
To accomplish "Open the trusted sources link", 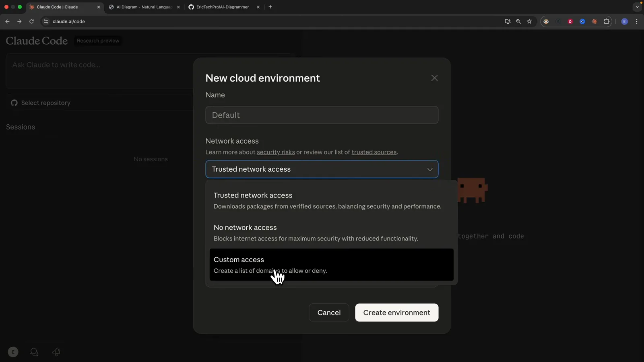I will pos(374,152).
